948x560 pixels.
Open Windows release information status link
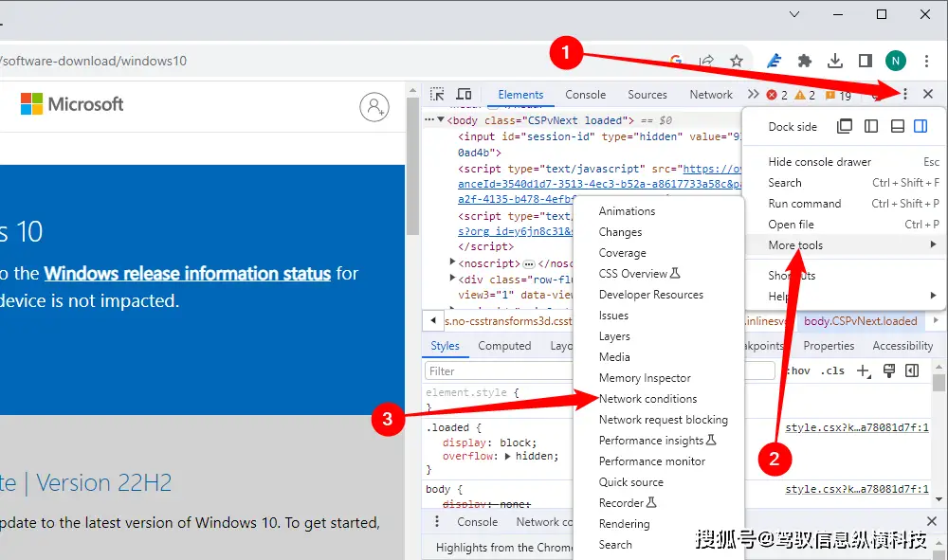point(188,274)
